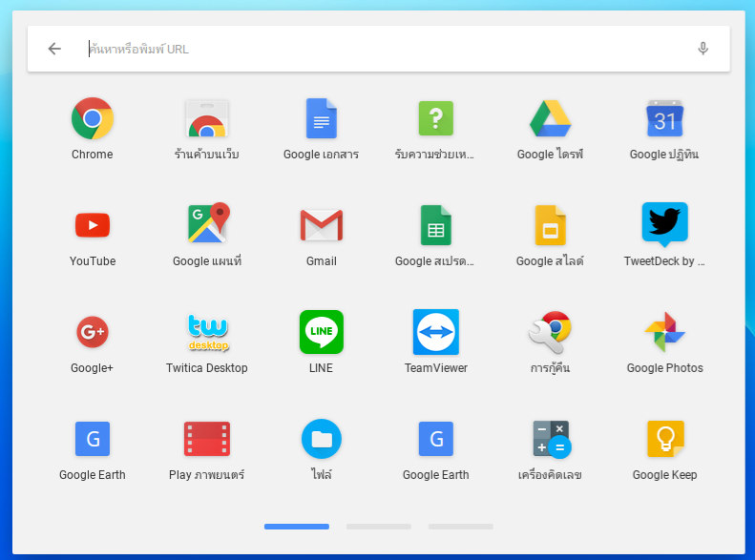This screenshot has width=755, height=560.
Task: Open the Gmail app
Action: click(x=321, y=225)
